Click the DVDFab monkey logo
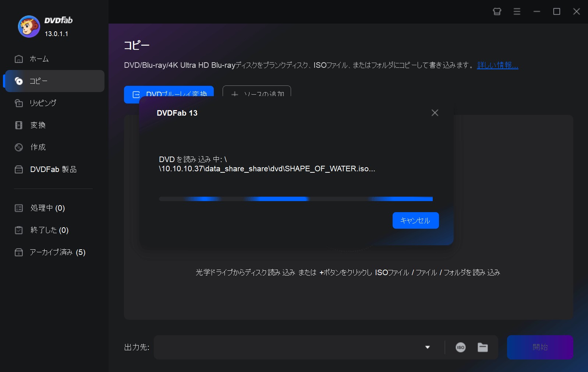Image resolution: width=588 pixels, height=372 pixels. coord(29,27)
